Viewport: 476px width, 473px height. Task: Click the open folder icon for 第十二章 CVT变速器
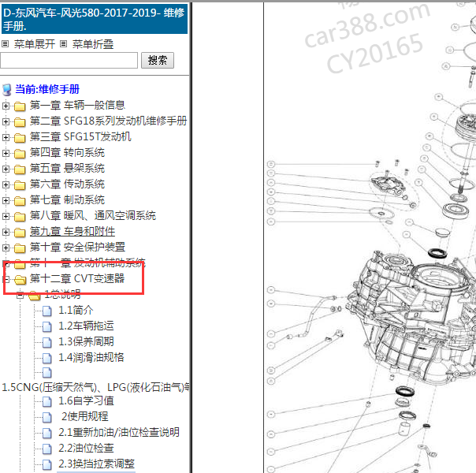point(20,280)
